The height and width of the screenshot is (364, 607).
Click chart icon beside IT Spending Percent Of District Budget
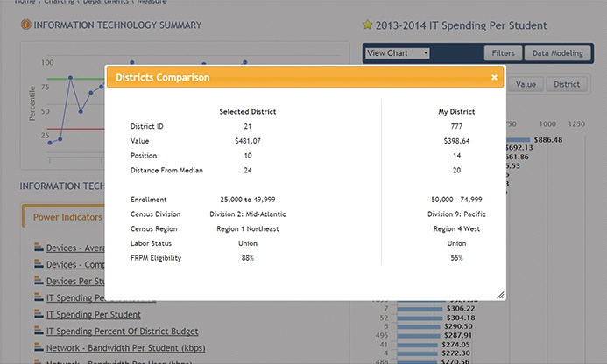coord(39,331)
